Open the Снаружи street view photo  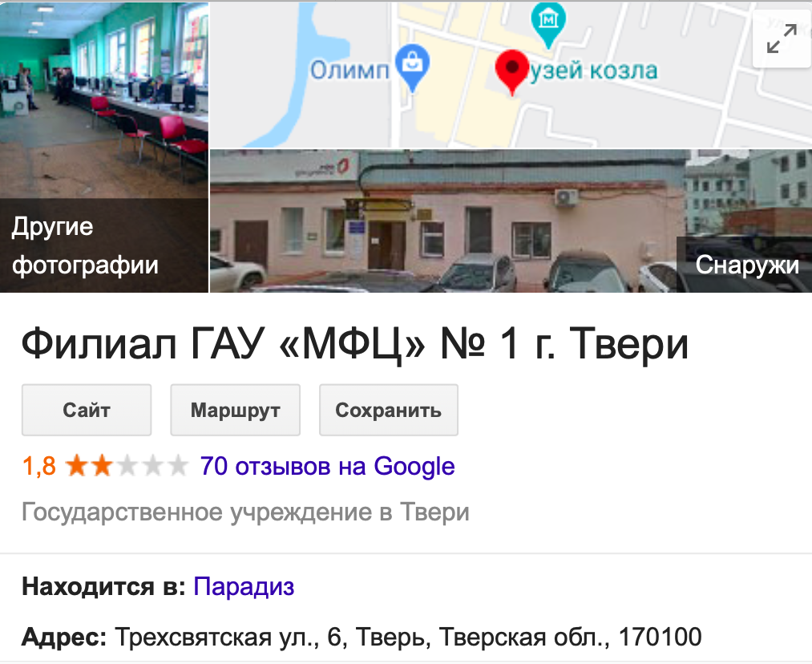click(511, 221)
